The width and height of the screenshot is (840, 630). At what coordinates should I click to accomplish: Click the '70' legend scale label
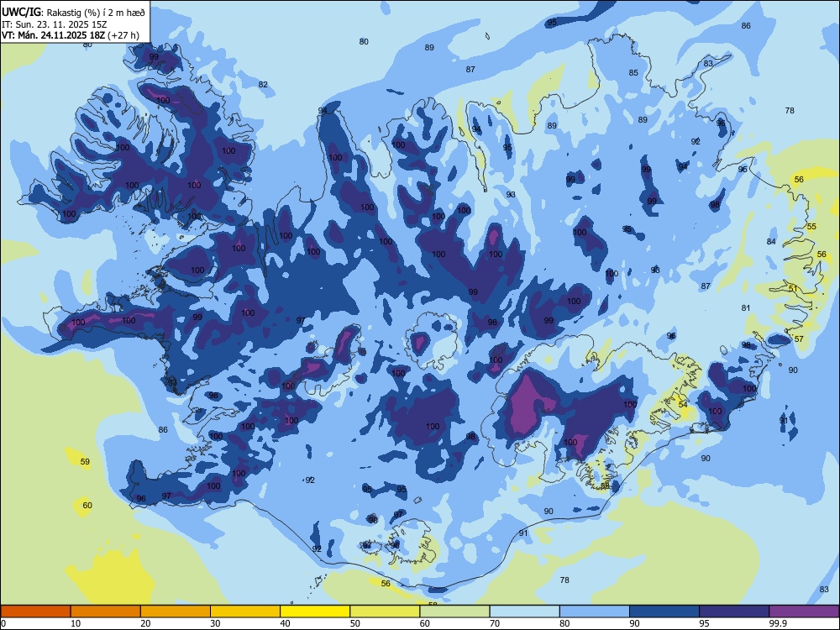tap(495, 623)
